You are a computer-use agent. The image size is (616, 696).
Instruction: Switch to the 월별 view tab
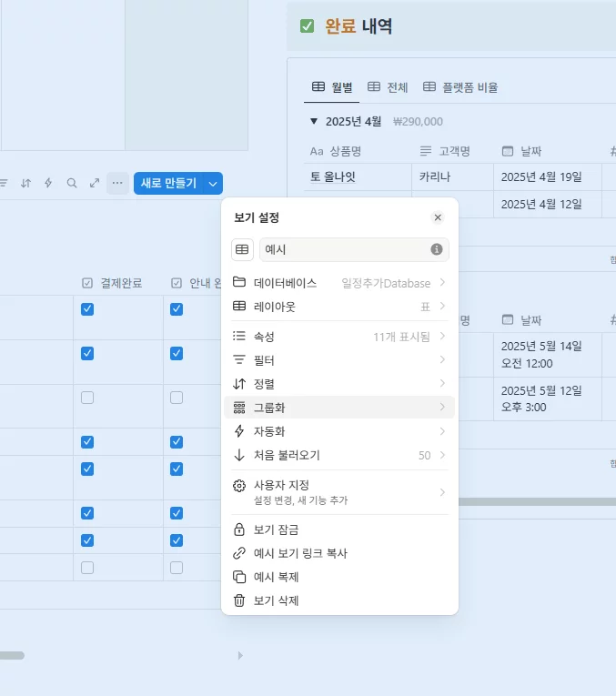point(332,87)
